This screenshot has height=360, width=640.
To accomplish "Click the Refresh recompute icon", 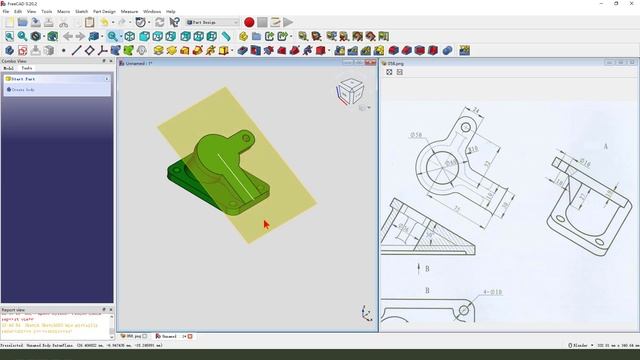I will pyautogui.click(x=160, y=22).
